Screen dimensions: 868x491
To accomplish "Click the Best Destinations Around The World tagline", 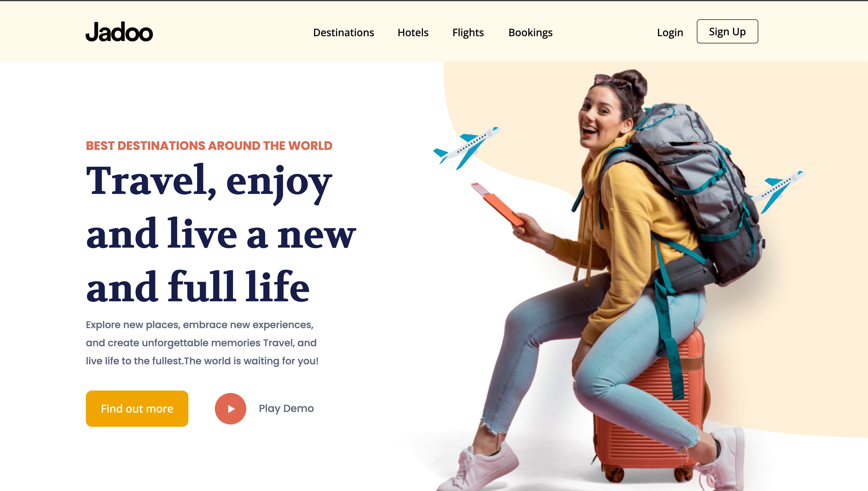I will pos(209,146).
